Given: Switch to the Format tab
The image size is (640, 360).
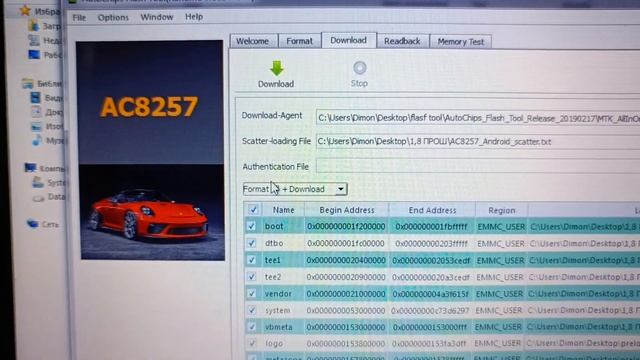Looking at the screenshot, I should tap(299, 41).
